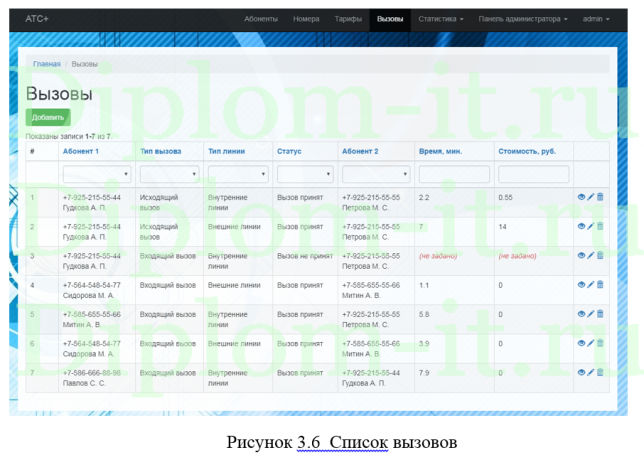The image size is (644, 460).
Task: Select 'Вызов не принят' status cell
Action: coord(305,256)
